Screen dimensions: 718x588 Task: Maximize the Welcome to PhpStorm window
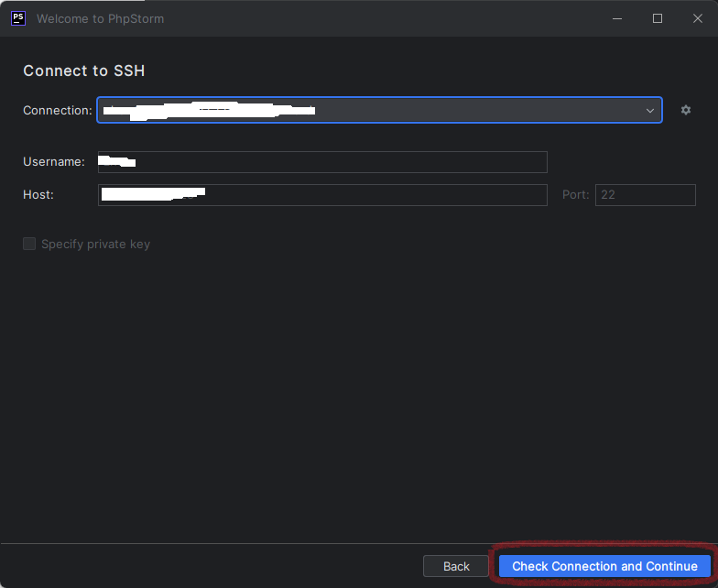[658, 18]
